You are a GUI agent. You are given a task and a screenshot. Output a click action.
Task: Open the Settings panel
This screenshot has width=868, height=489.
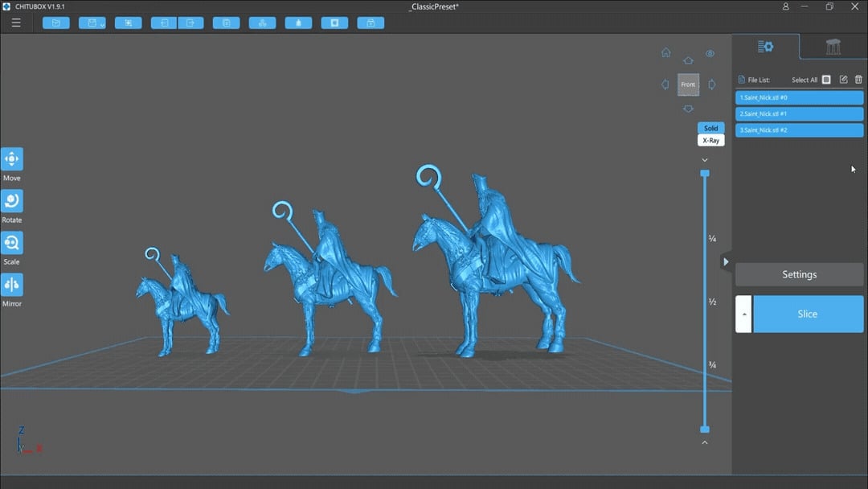799,274
